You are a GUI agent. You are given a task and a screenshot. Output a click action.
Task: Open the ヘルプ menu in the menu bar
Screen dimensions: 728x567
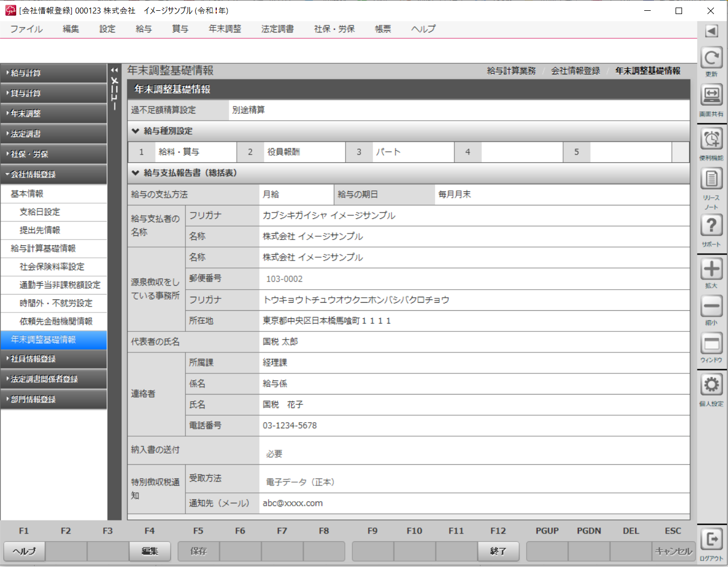tap(423, 29)
